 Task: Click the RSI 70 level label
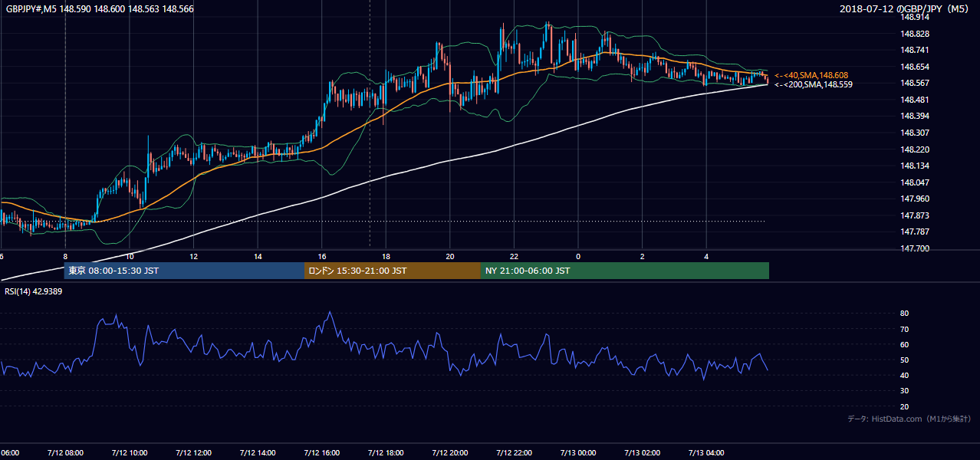pyautogui.click(x=904, y=329)
